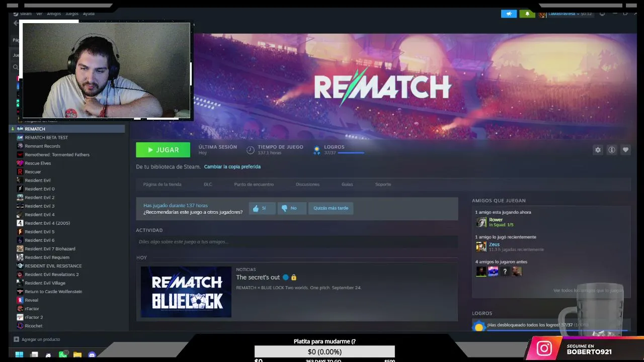The height and width of the screenshot is (362, 644).
Task: Open the Ver menu
Action: tap(39, 14)
